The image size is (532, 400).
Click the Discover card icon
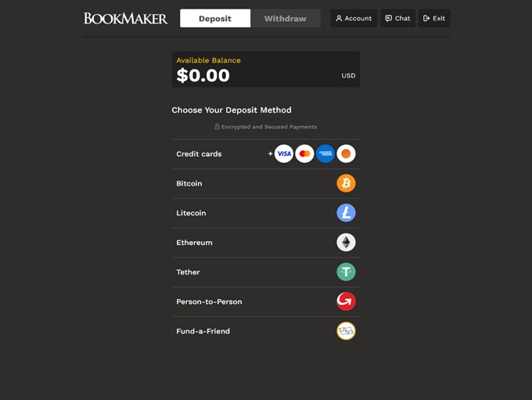coord(346,154)
